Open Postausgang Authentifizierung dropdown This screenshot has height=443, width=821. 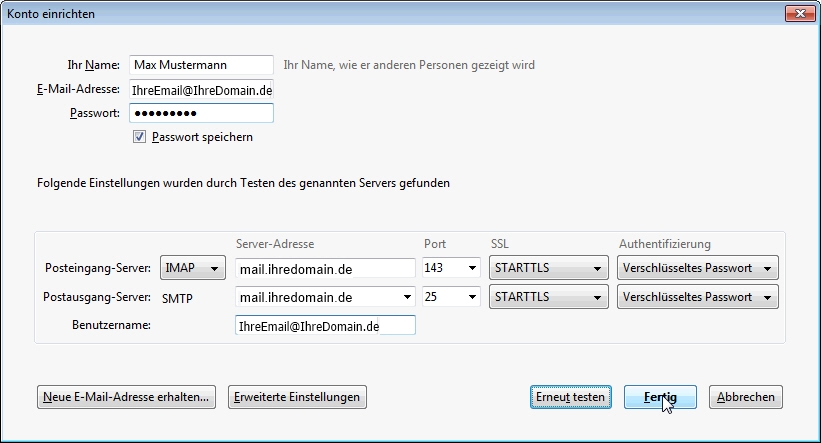pos(697,297)
